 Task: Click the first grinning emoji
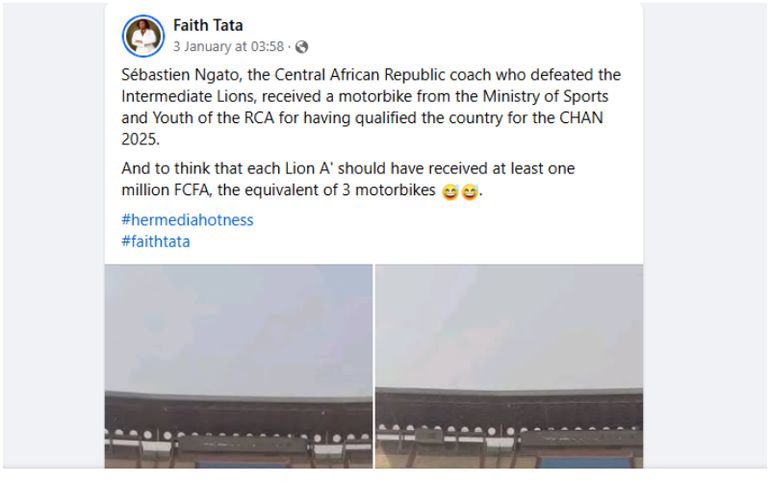pos(450,192)
